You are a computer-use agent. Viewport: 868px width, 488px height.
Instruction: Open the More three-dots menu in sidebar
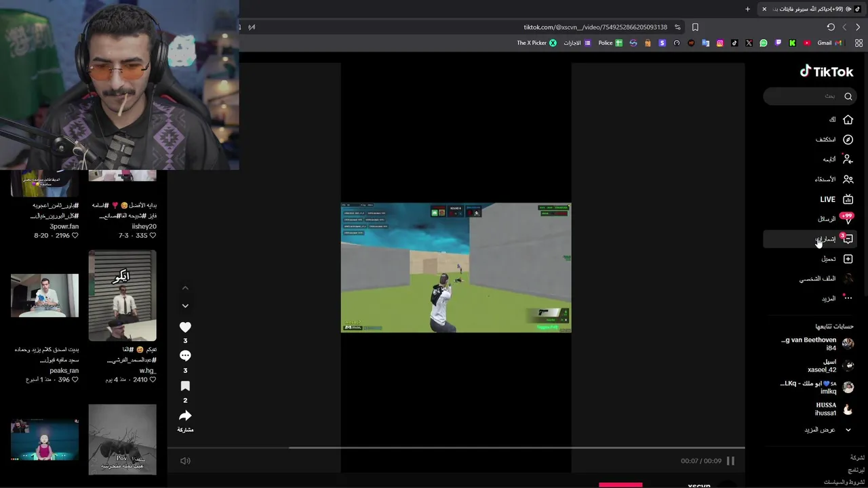pos(848,298)
